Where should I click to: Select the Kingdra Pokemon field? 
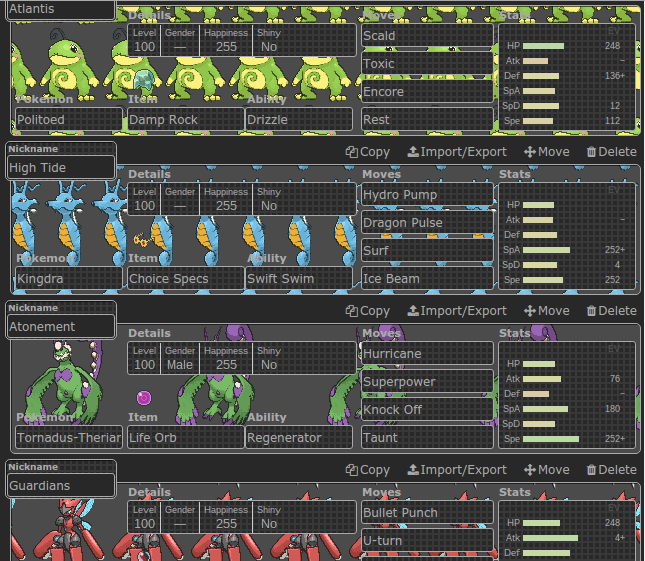point(69,278)
